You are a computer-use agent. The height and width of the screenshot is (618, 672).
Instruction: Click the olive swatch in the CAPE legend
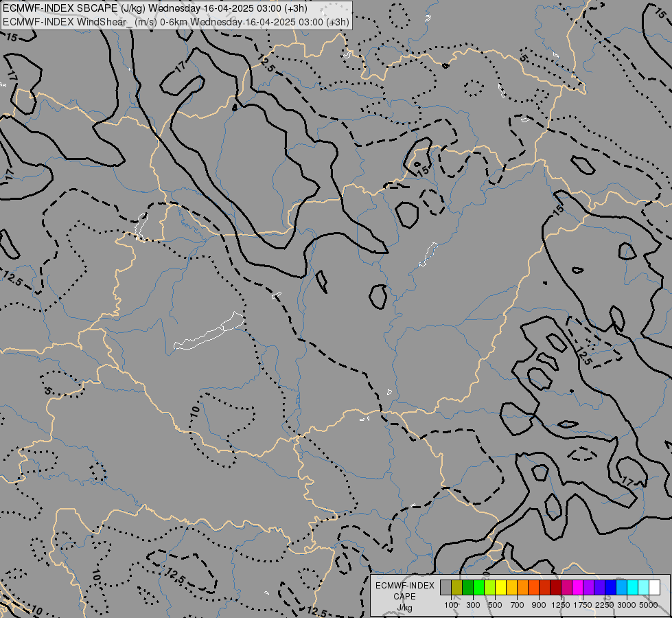(457, 588)
